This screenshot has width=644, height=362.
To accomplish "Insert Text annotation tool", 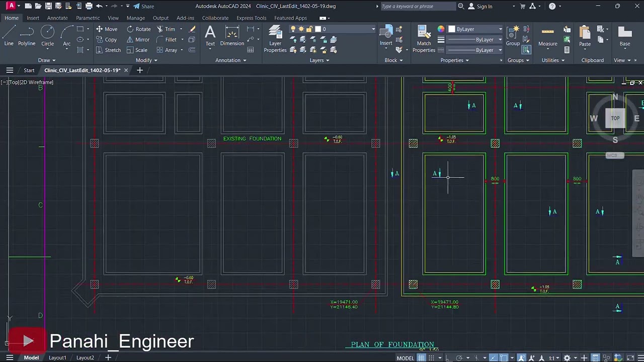I will click(x=210, y=36).
